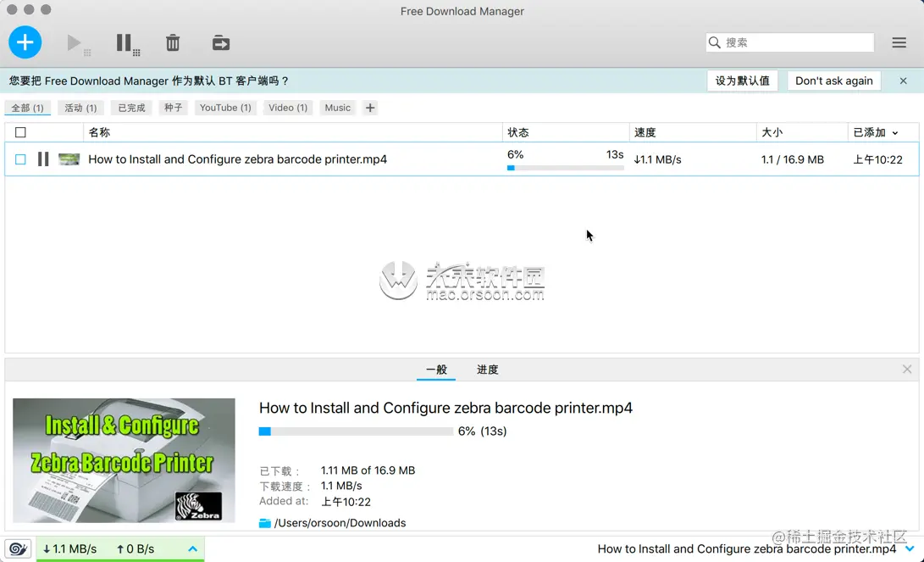Click the search magnifier icon
Screen dimensions: 924x562
pyautogui.click(x=714, y=42)
